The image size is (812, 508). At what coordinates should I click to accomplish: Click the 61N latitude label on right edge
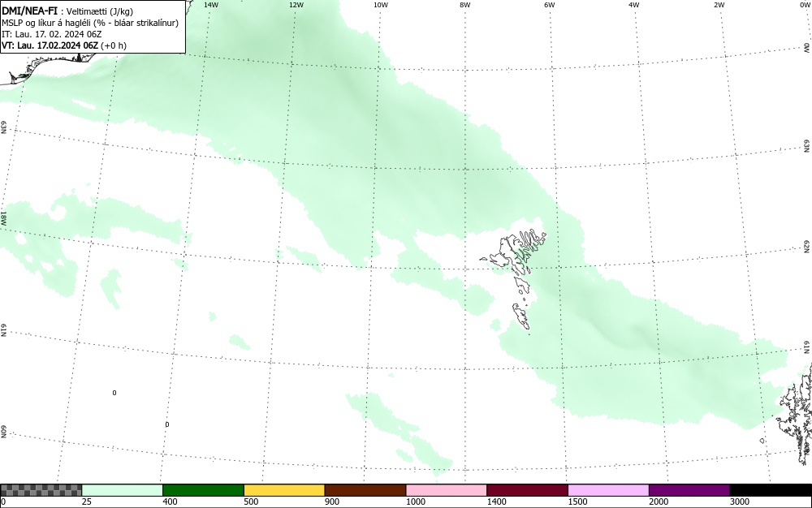(x=807, y=347)
